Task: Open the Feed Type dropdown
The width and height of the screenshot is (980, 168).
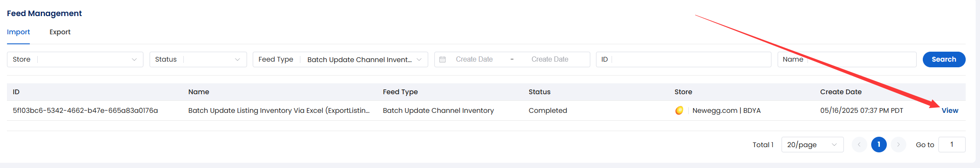Action: [340, 59]
